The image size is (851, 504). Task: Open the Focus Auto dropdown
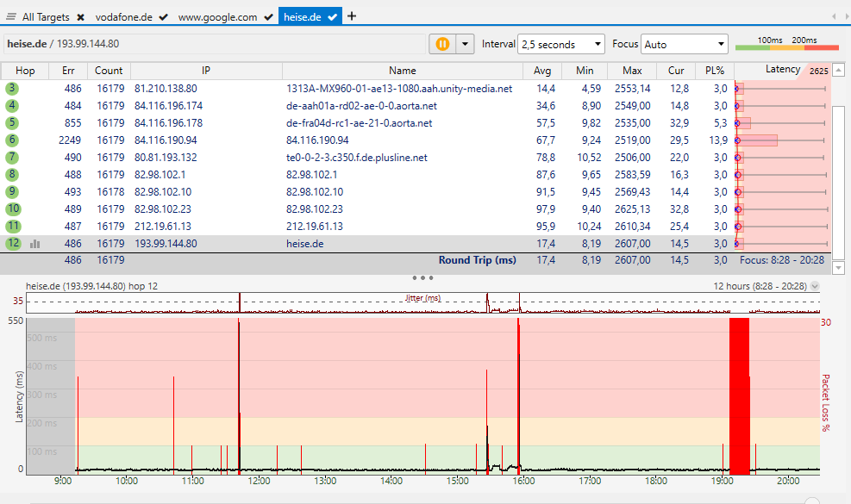(685, 44)
